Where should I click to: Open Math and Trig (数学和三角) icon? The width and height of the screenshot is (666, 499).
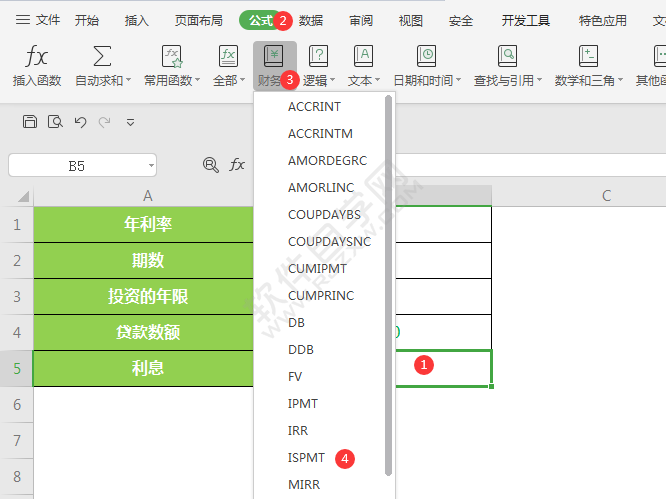click(588, 56)
